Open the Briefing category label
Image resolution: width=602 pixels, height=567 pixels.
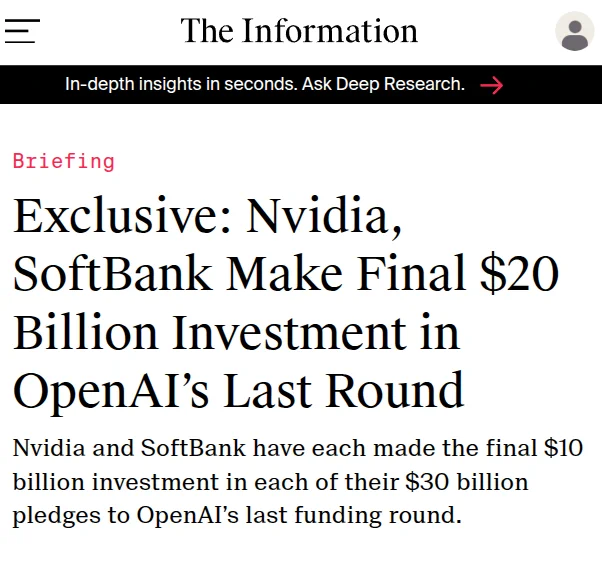coord(64,161)
